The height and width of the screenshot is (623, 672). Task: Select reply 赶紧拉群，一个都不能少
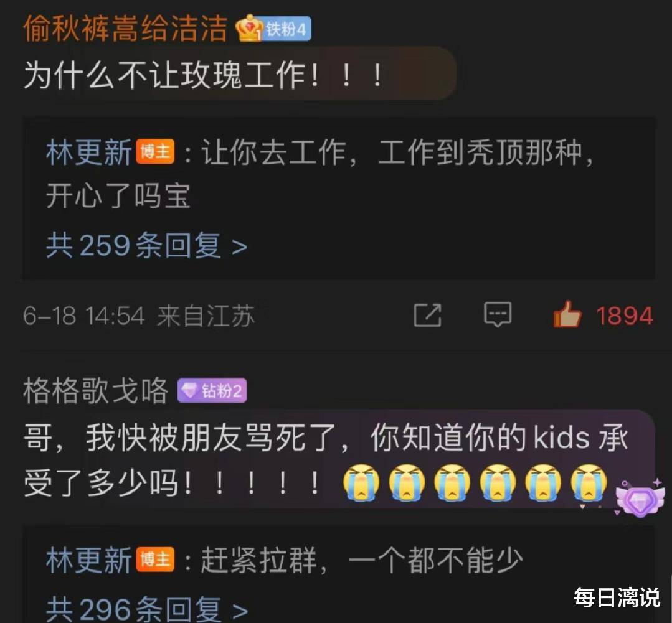(x=362, y=560)
